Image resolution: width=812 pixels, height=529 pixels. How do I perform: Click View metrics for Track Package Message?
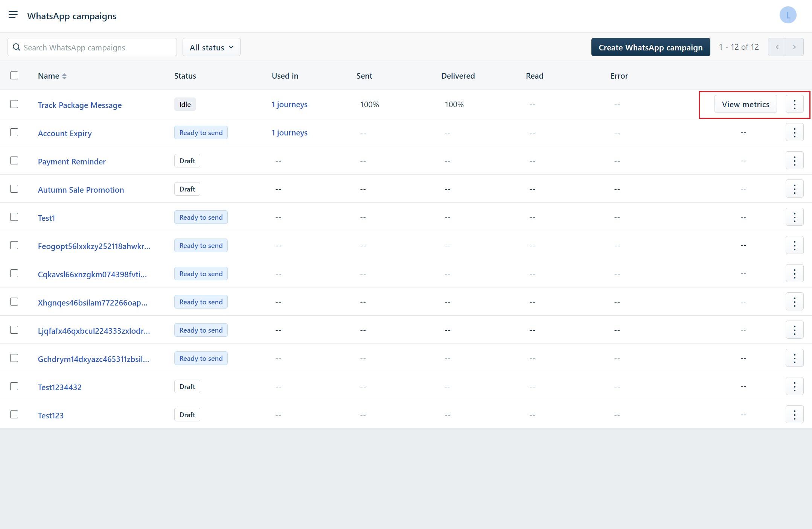click(x=745, y=105)
